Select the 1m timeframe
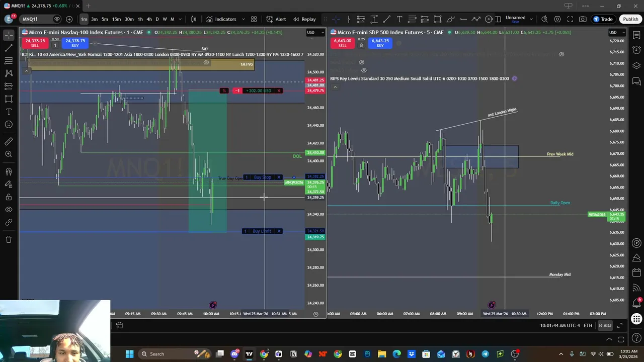Viewport: 644px width, 362px height. click(x=84, y=19)
